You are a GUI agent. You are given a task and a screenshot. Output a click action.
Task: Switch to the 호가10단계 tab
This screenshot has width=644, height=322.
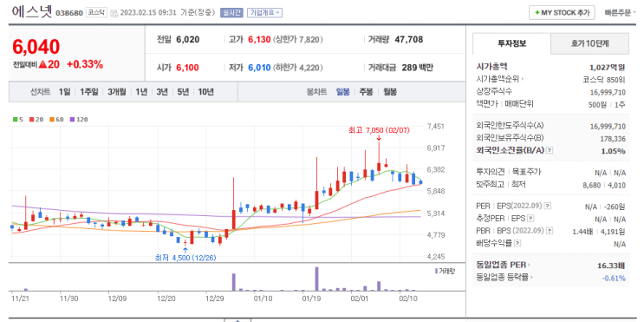pos(589,43)
